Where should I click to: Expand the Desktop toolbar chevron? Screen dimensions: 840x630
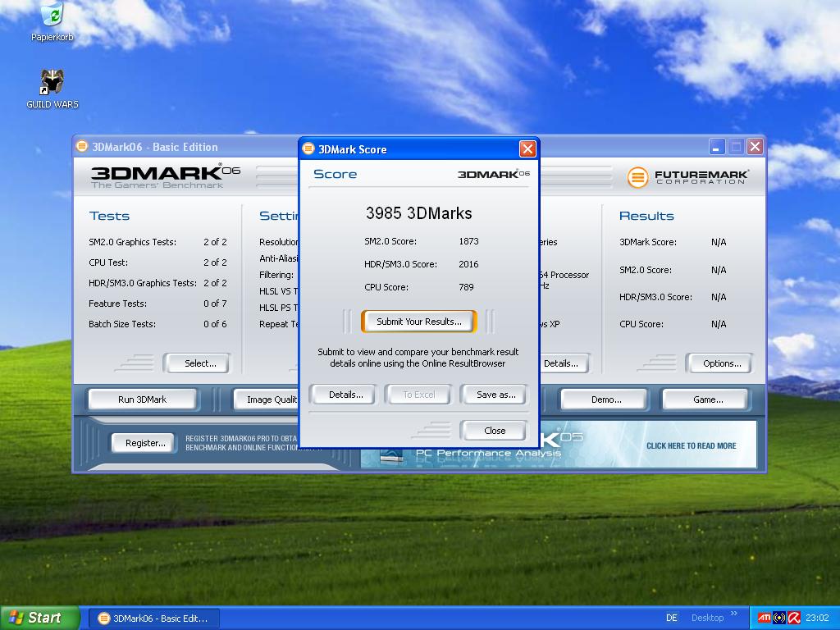coord(734,614)
